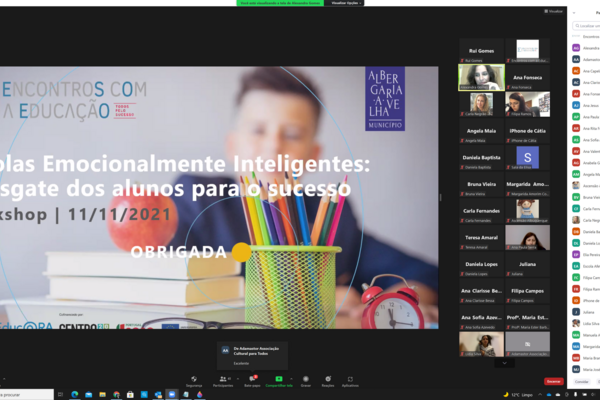The image size is (600, 400).
Task: Click the Convidar button in participants panel
Action: click(x=581, y=382)
